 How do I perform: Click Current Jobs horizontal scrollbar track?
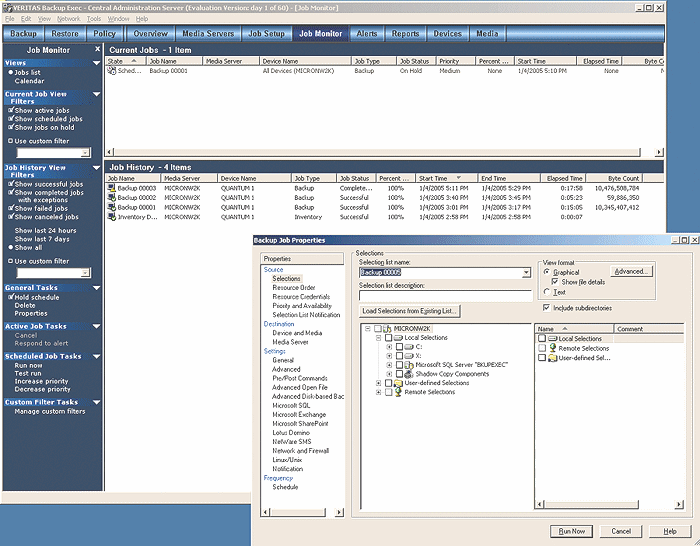click(x=382, y=152)
